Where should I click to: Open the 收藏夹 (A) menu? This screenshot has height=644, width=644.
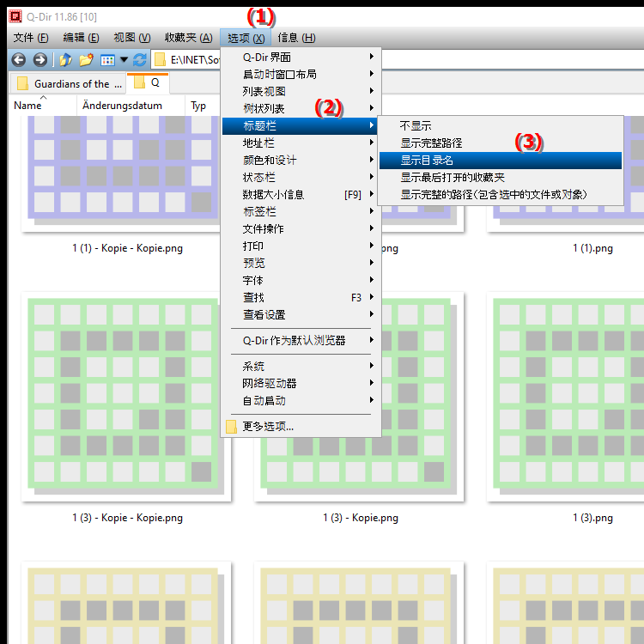(x=189, y=38)
